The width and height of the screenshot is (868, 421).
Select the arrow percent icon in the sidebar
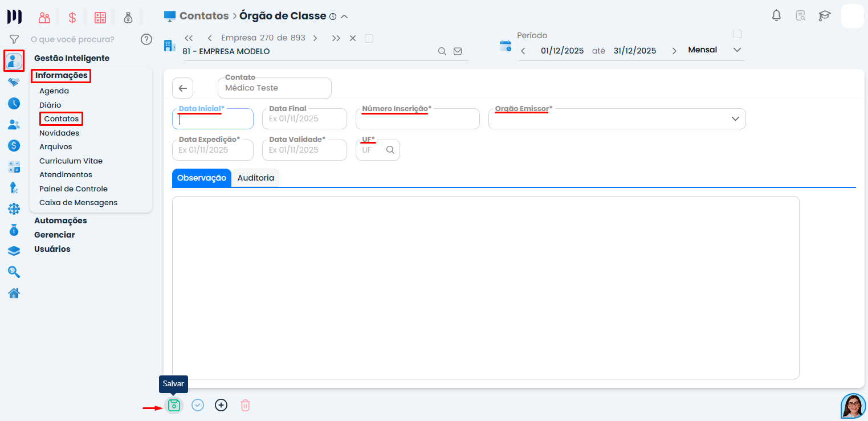coord(14,187)
